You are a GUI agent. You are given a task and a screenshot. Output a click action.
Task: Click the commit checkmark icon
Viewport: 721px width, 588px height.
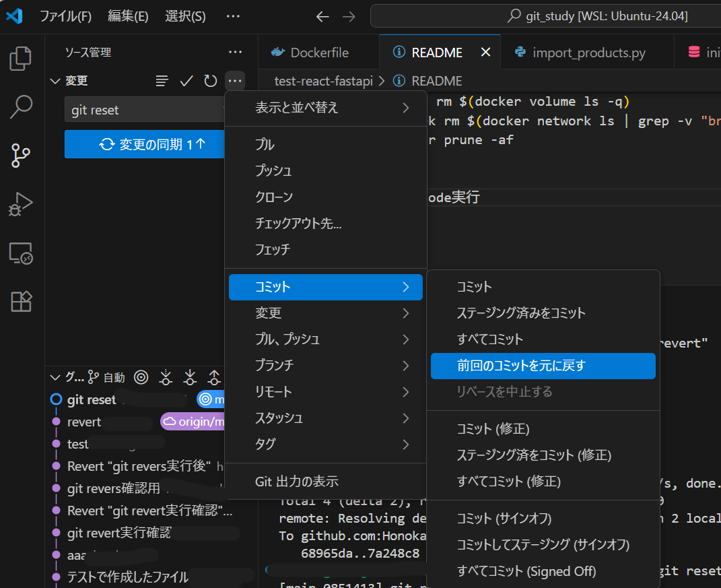[186, 81]
